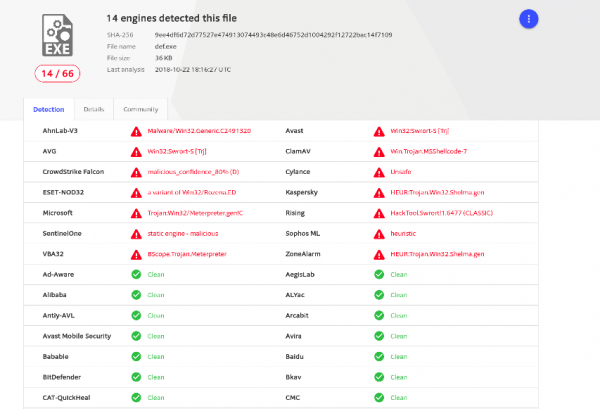Click the green check icon for Ad-Aware
This screenshot has height=409, width=600.
click(x=136, y=273)
